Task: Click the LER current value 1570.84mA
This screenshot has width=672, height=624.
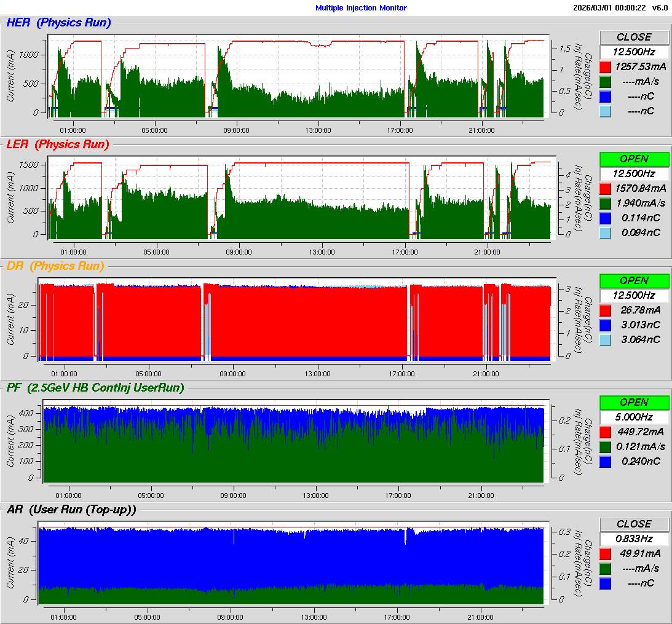Action: pyautogui.click(x=640, y=189)
